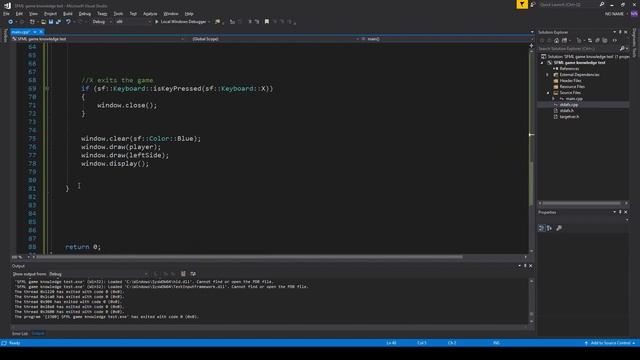This screenshot has height=360, width=640.
Task: Switch to the Output bottom tab
Action: [38, 333]
